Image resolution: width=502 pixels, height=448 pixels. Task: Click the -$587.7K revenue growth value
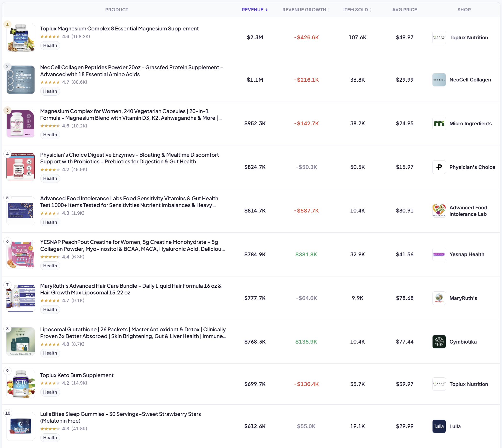306,211
